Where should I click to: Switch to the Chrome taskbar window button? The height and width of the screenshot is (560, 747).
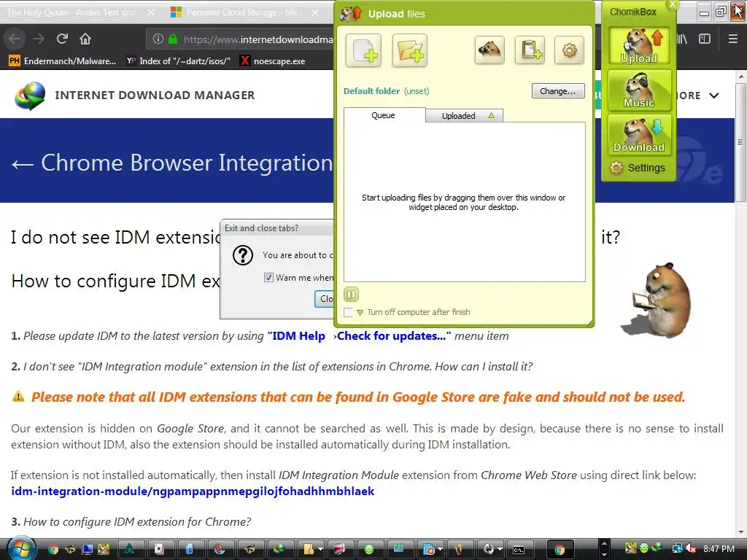tap(560, 550)
